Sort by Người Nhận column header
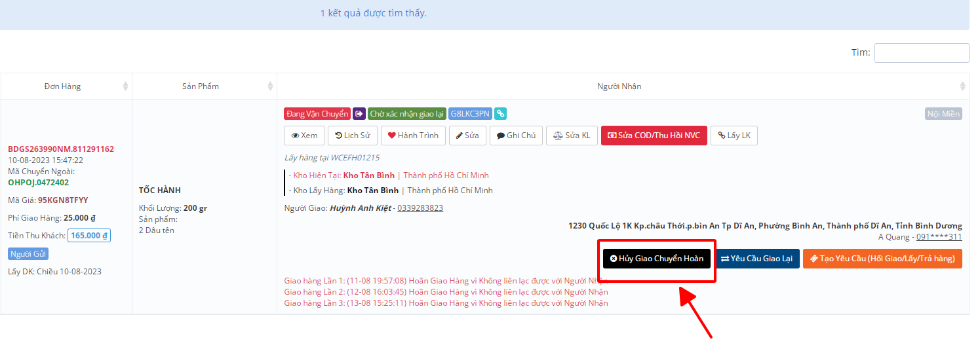 pos(623,86)
